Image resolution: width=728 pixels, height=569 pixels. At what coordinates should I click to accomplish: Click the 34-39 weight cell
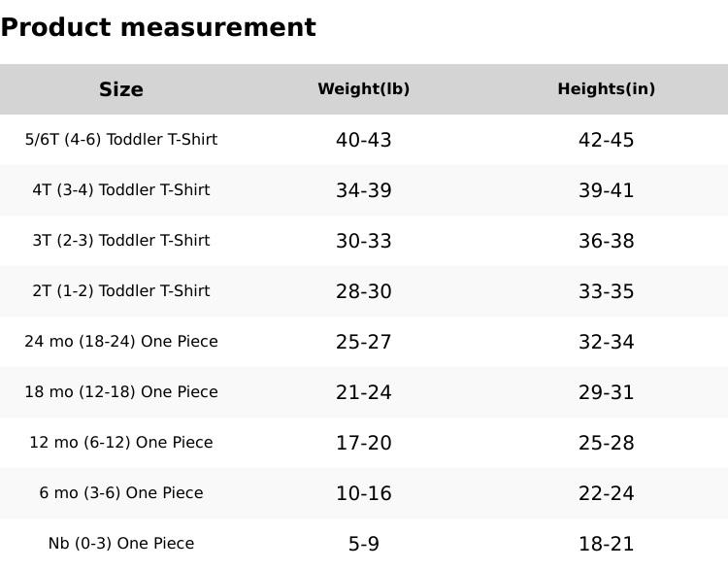click(x=364, y=190)
